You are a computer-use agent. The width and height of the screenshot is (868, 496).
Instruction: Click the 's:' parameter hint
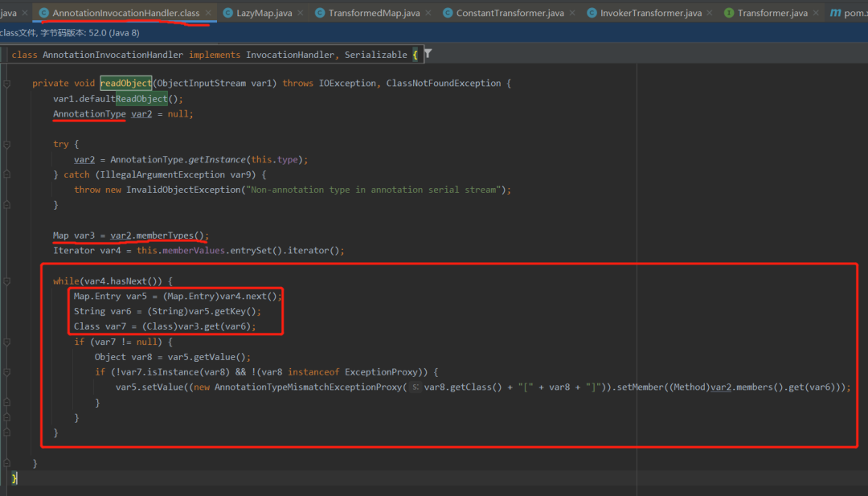click(x=416, y=387)
